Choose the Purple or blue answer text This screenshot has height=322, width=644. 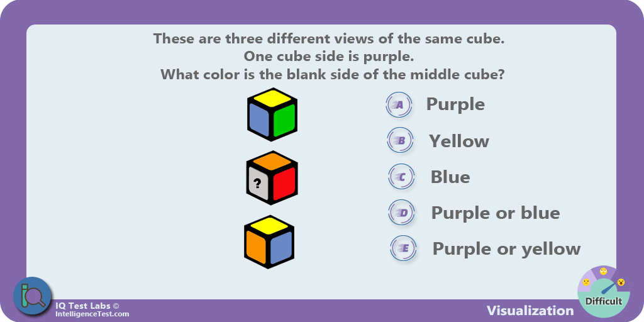pyautogui.click(x=496, y=213)
